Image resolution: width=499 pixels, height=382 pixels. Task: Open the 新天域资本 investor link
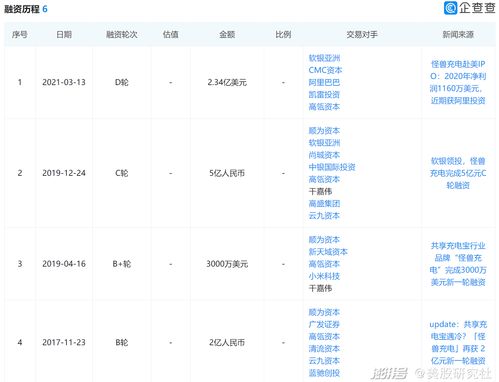328,252
